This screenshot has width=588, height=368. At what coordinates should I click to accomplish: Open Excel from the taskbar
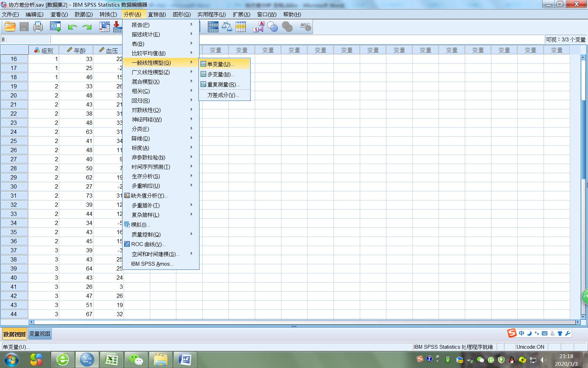[x=111, y=360]
